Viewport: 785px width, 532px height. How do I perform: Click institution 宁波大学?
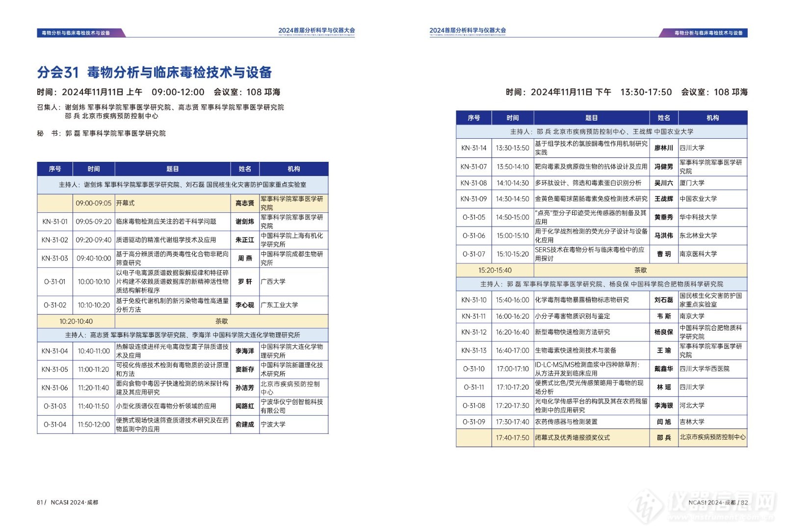coord(273,425)
